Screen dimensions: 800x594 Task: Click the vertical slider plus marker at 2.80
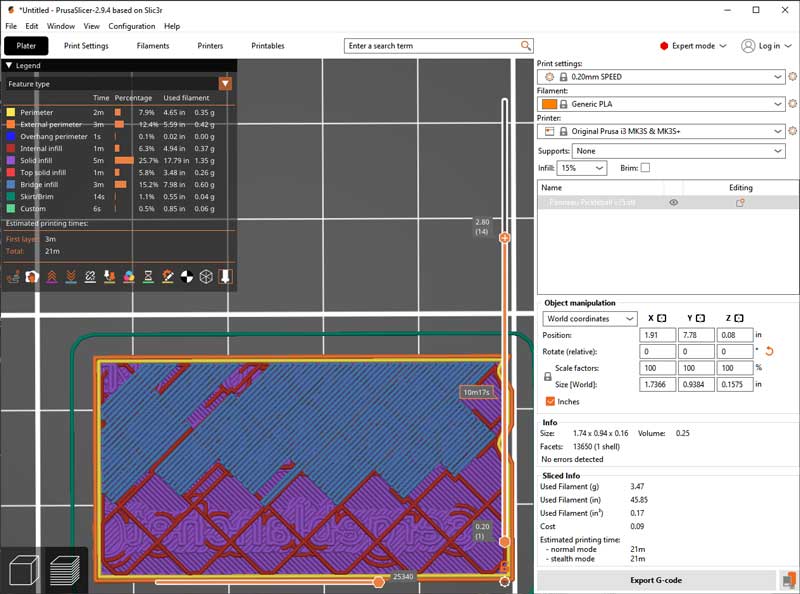pos(505,238)
